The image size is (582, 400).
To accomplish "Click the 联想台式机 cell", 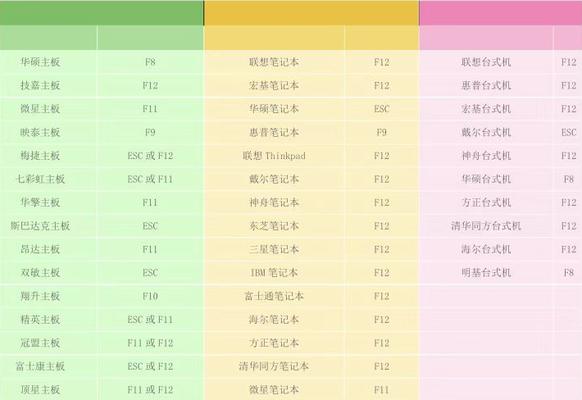I will (486, 62).
